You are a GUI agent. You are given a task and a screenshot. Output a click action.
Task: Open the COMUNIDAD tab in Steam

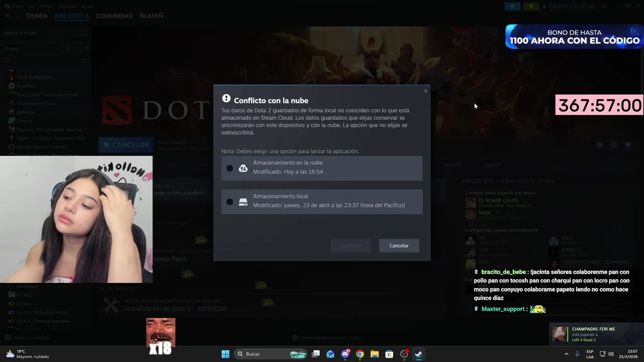tap(114, 16)
